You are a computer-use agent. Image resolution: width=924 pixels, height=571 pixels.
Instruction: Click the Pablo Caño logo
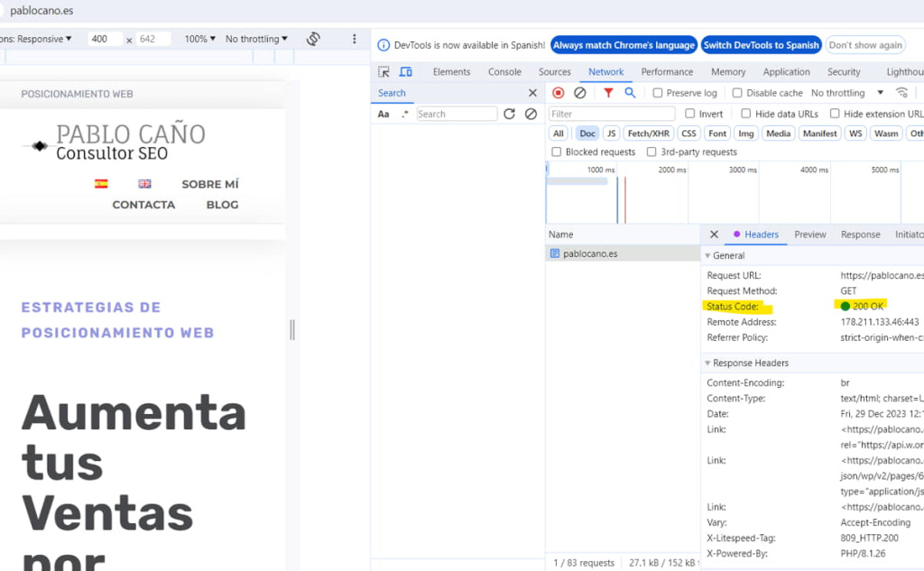click(x=114, y=142)
